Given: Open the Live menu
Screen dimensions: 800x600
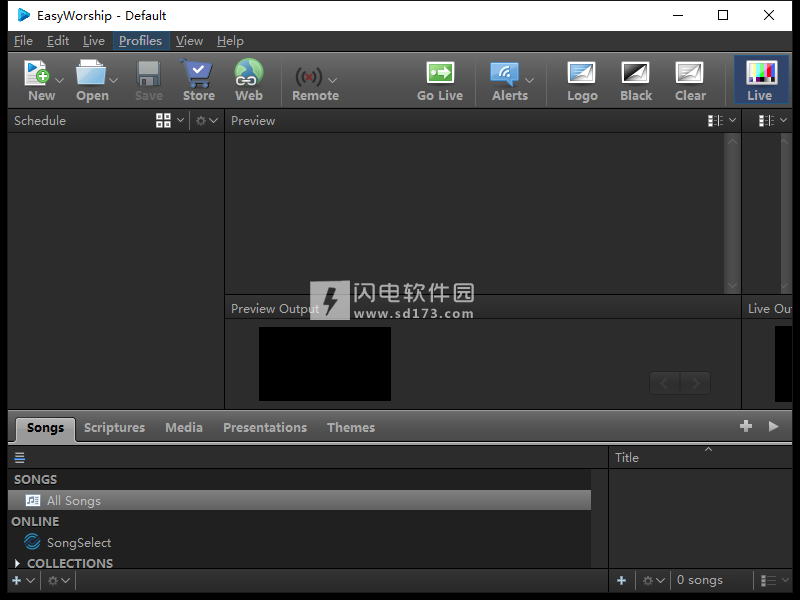Looking at the screenshot, I should [x=94, y=41].
